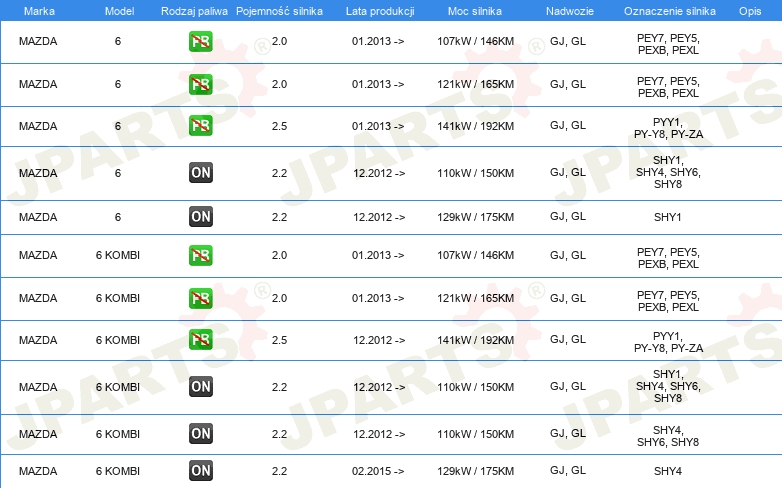Screen dimensions: 782x488
Task: Select the 121kW / 165KM cell in Mazda 6 row
Action: pos(475,84)
